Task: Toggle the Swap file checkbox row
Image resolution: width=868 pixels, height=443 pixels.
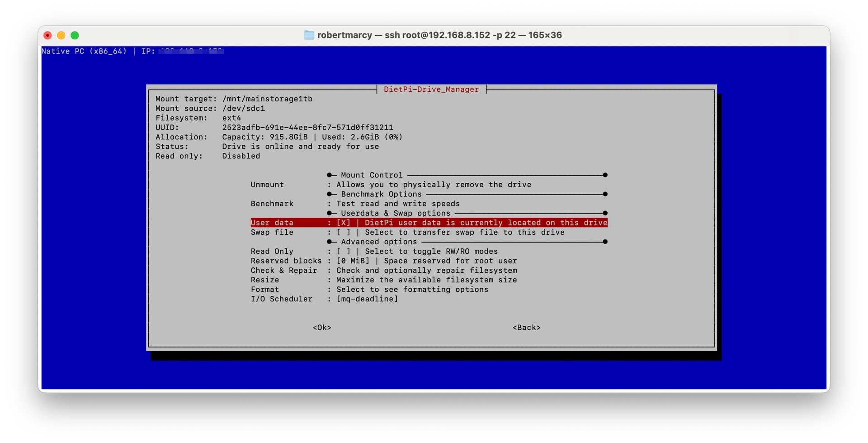Action: pyautogui.click(x=407, y=232)
